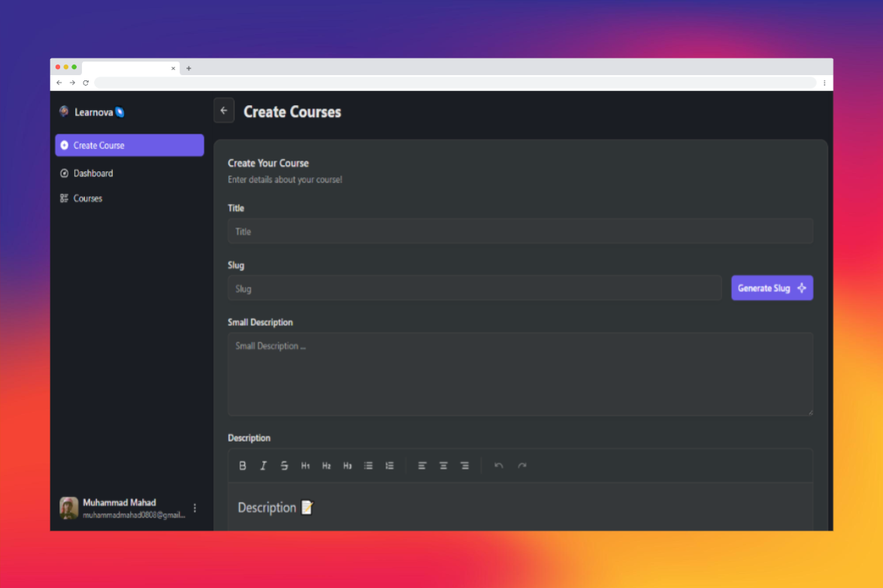Open the Dashboard page from sidebar
883x588 pixels.
pyautogui.click(x=93, y=173)
